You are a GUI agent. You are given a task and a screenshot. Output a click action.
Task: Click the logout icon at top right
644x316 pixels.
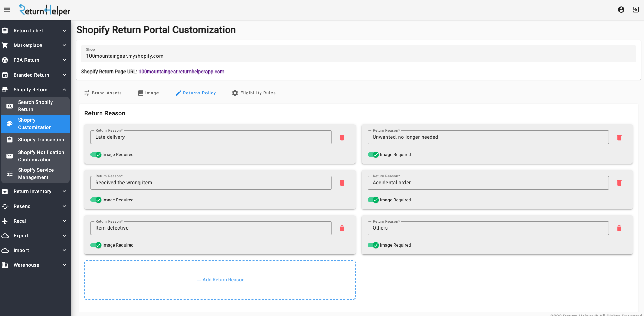tap(635, 10)
